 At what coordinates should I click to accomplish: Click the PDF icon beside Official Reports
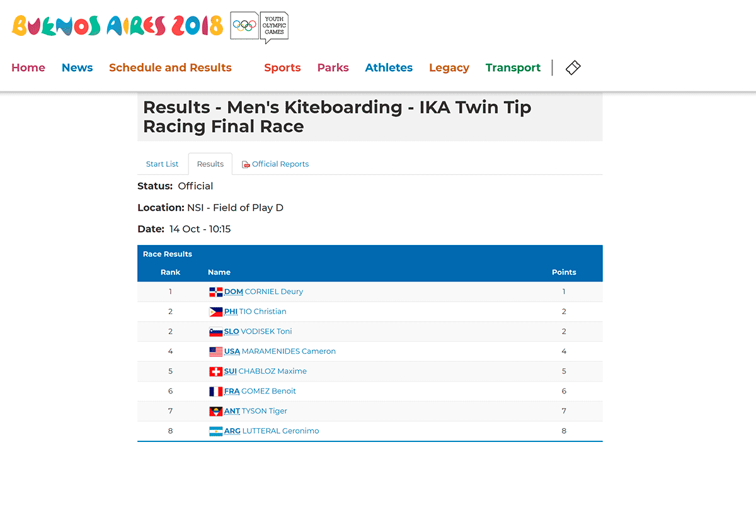pos(246,164)
